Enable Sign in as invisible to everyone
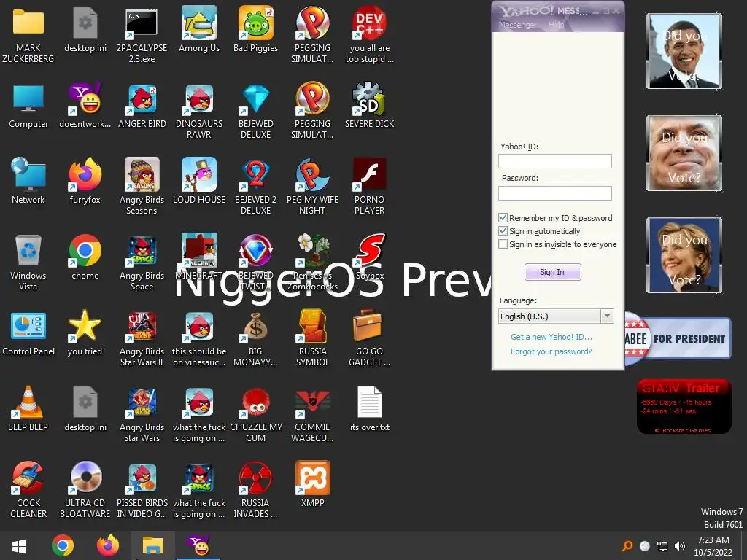 coord(503,244)
